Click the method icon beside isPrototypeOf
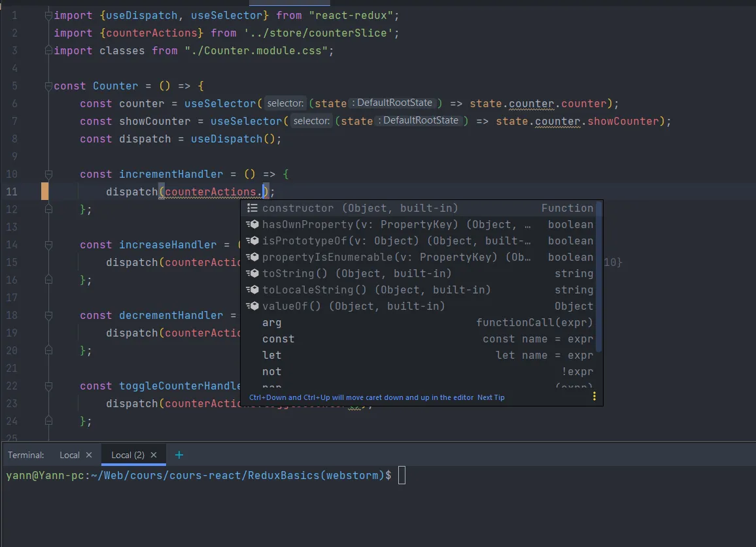The height and width of the screenshot is (547, 756). coord(252,241)
